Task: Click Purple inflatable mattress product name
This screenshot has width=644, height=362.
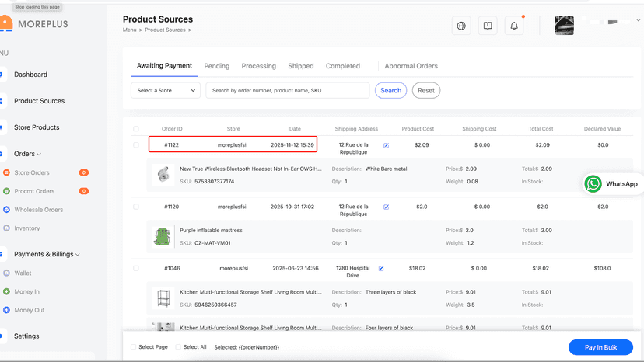Action: 211,230
